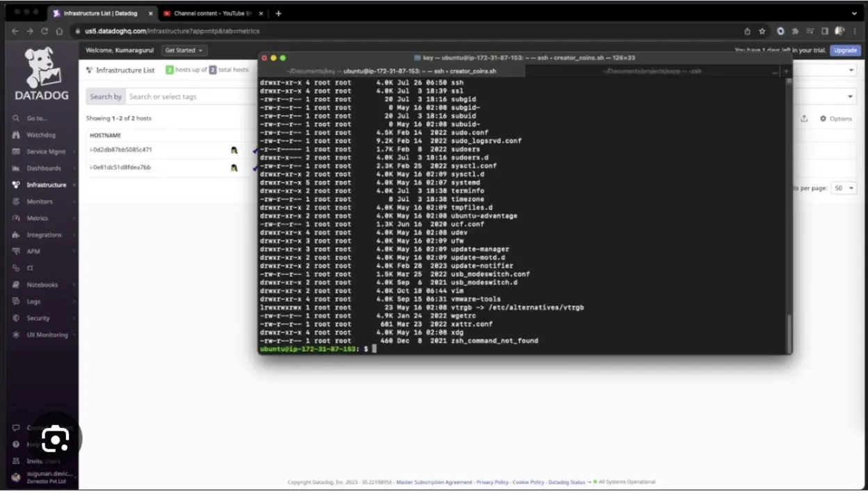Click the Help question mark icon
The image size is (868, 494).
(16, 444)
